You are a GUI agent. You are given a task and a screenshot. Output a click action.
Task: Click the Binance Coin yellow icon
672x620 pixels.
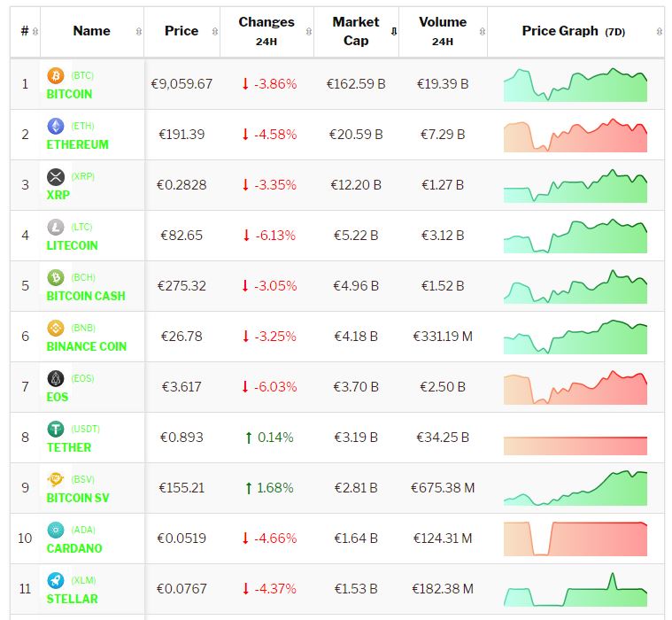(56, 329)
